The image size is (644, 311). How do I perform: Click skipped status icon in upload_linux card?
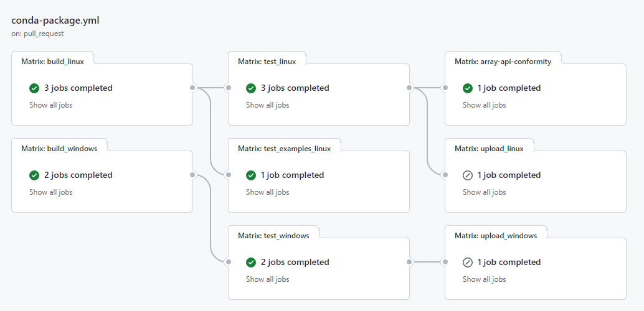[x=467, y=175]
